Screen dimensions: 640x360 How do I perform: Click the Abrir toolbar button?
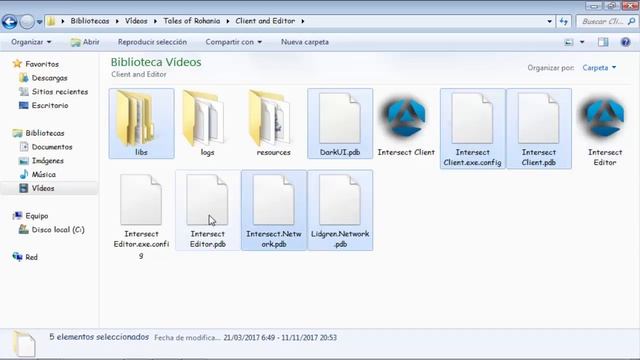[x=85, y=42]
